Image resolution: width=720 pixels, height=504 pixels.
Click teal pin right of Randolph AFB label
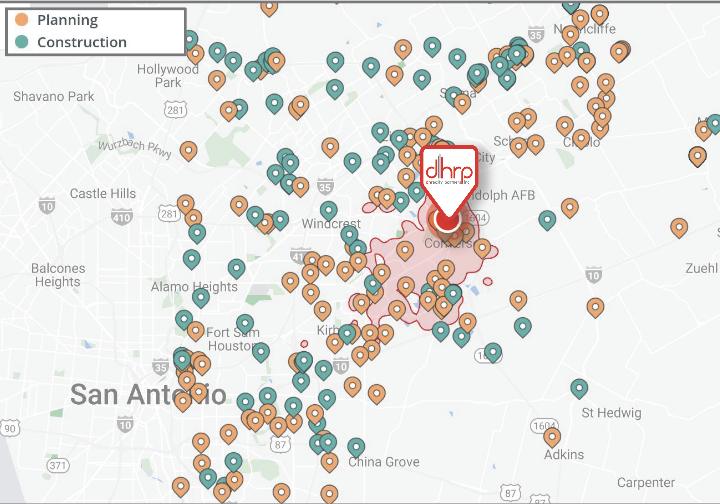pyautogui.click(x=547, y=219)
